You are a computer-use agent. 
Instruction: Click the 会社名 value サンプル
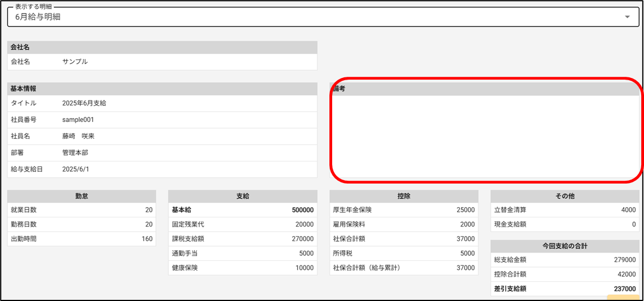[x=75, y=62]
